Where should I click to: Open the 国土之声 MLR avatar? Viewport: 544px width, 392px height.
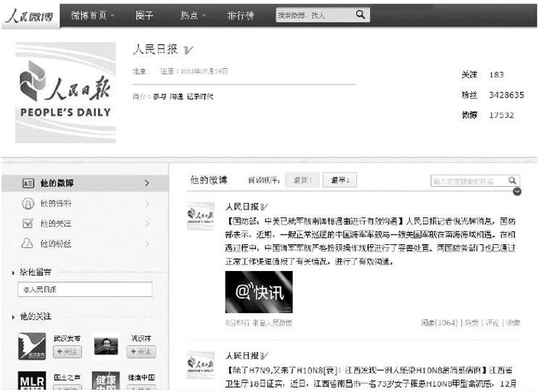(32, 380)
